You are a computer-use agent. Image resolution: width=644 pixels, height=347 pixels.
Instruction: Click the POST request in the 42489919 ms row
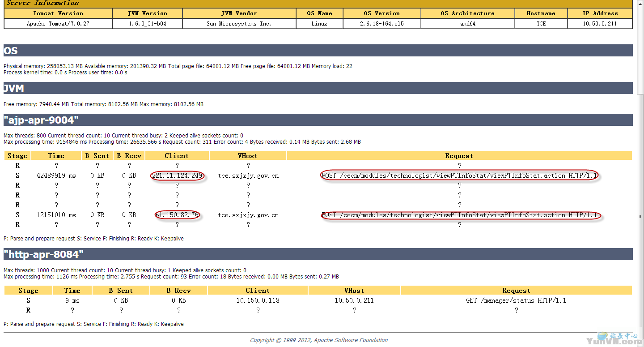point(459,176)
